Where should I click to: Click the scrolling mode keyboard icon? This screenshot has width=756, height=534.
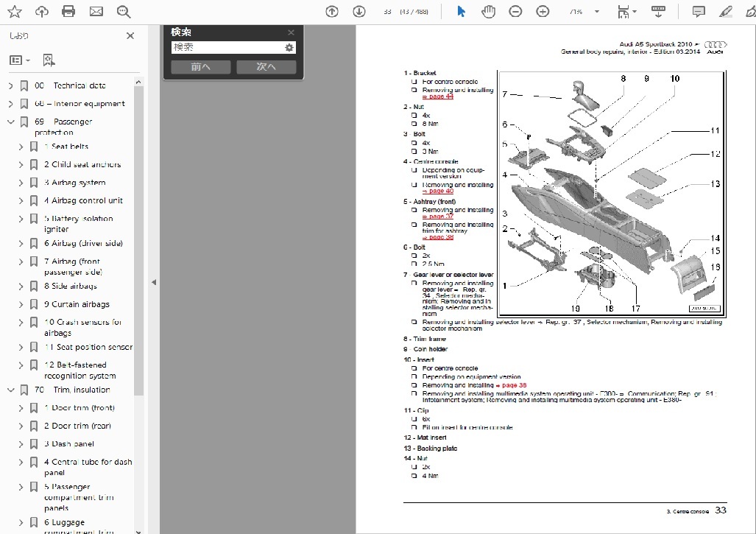point(658,12)
